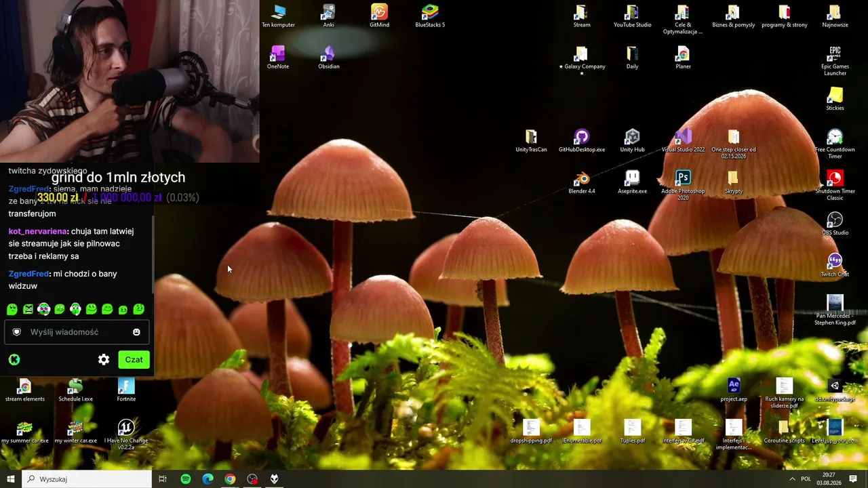Click the username kot_nervariena in chat

39,231
